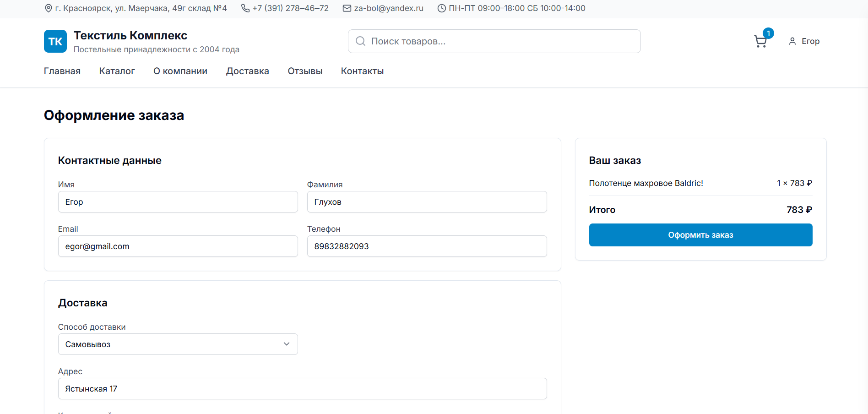
Task: Go to the Доставка page
Action: click(247, 71)
